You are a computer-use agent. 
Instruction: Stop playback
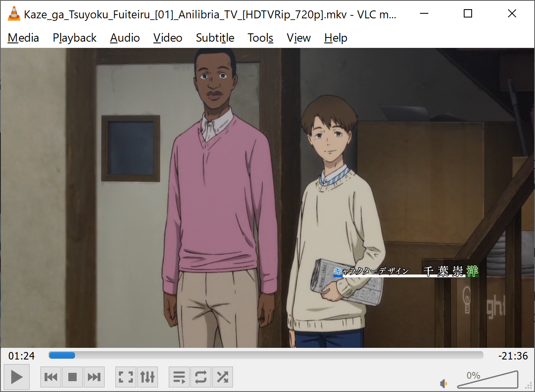click(72, 377)
